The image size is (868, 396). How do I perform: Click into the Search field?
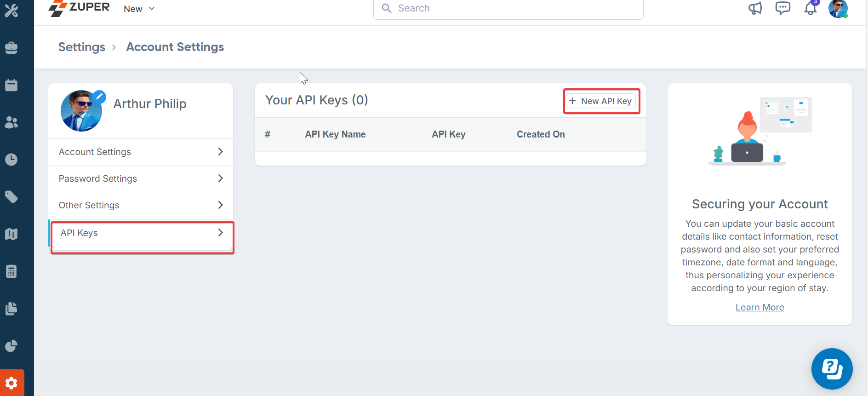click(x=508, y=8)
